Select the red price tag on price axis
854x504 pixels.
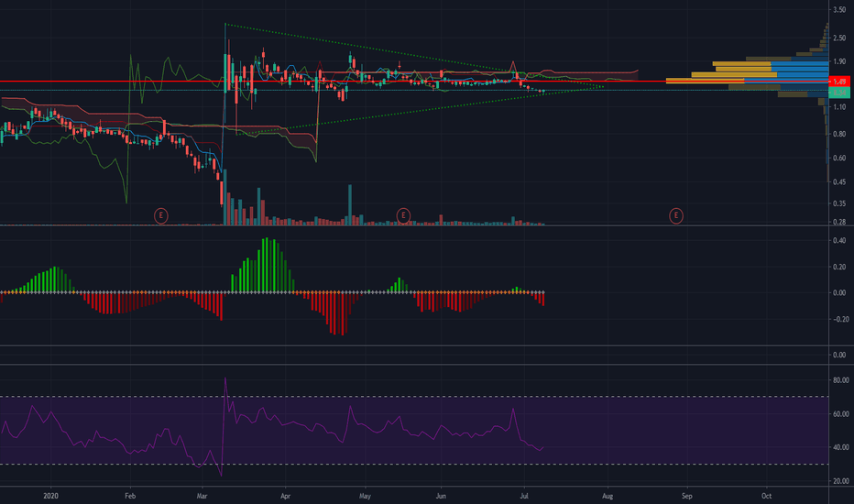839,82
